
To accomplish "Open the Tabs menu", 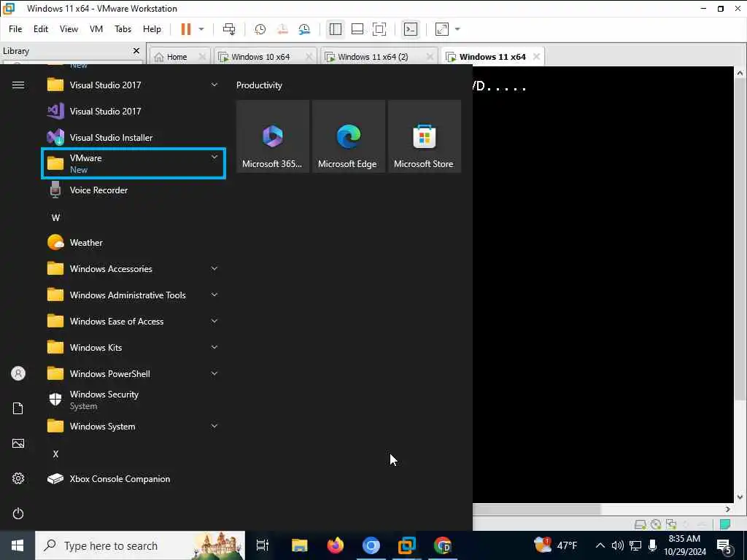I will (123, 29).
